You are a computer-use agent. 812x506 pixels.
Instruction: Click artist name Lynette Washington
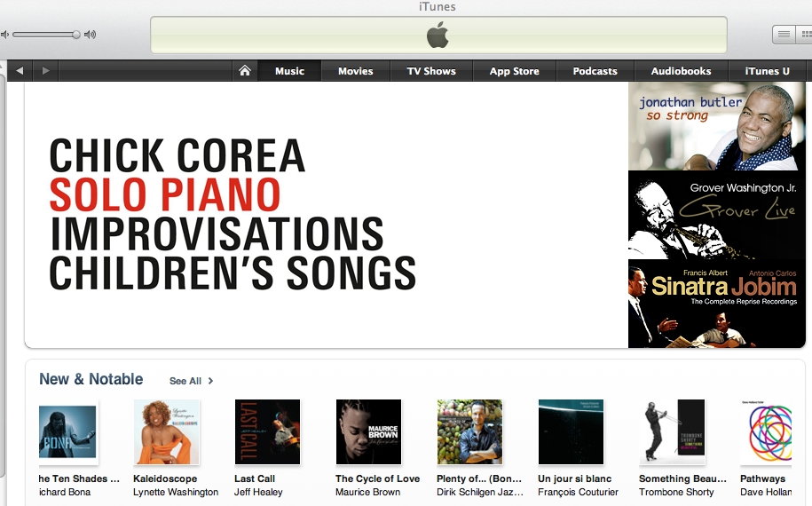[x=176, y=492]
